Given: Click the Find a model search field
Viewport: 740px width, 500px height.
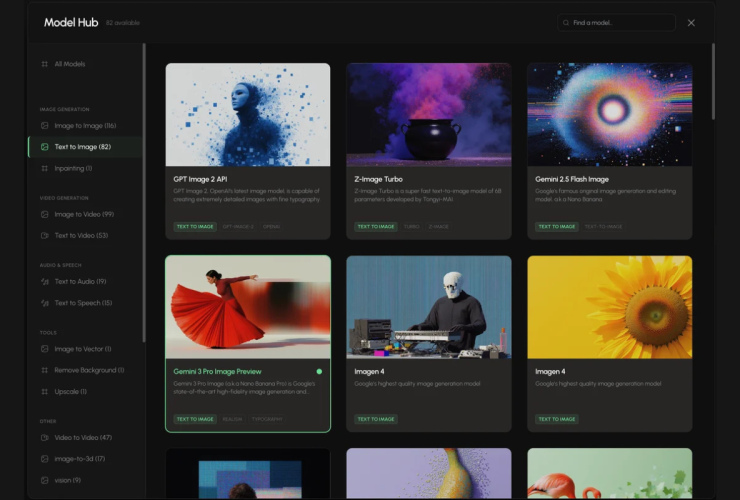Looking at the screenshot, I should click(x=616, y=23).
